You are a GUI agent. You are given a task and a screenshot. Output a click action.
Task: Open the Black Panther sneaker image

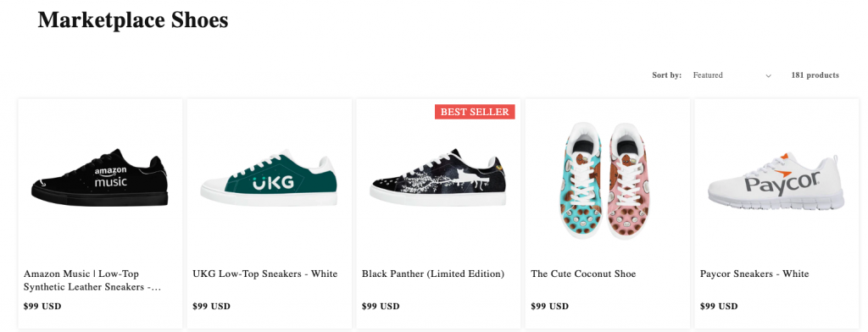point(438,178)
